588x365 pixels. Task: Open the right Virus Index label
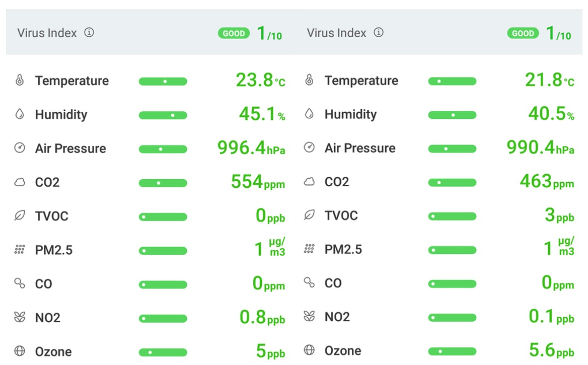[336, 33]
